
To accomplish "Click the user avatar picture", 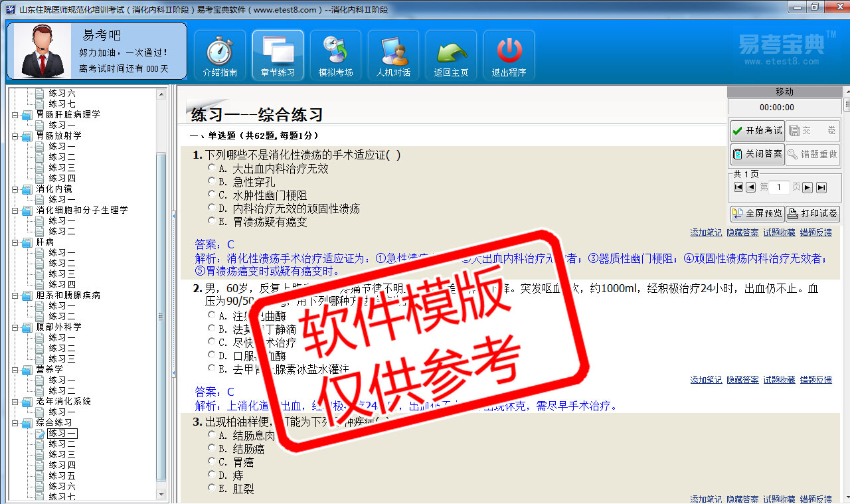I will pyautogui.click(x=42, y=52).
